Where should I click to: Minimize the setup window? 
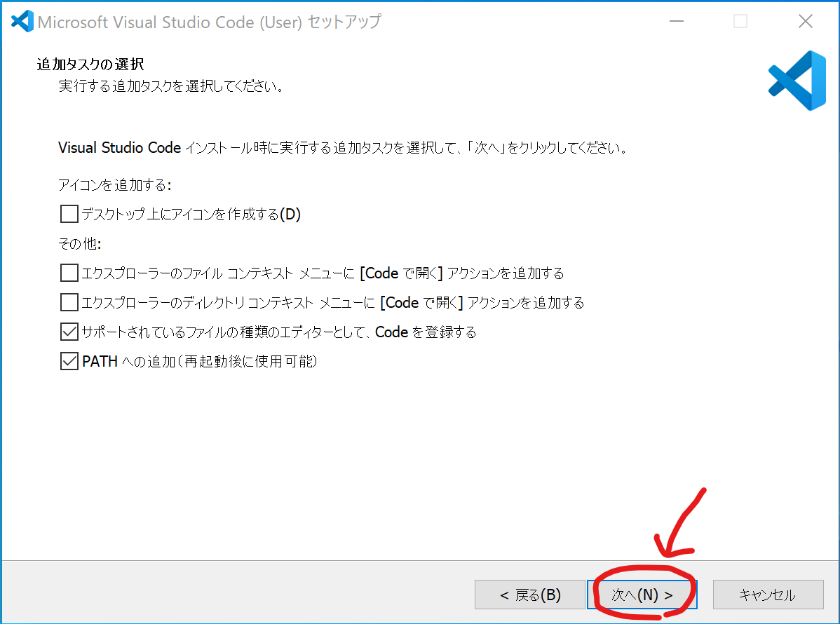pyautogui.click(x=676, y=22)
